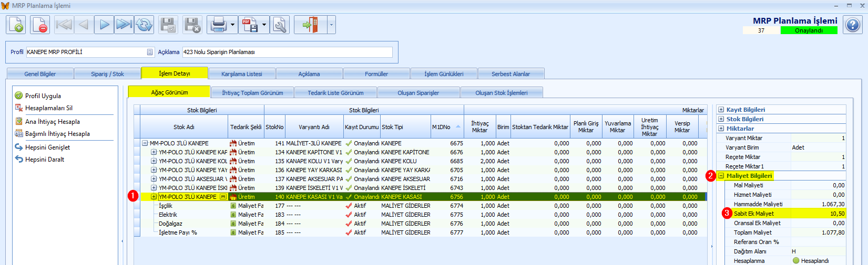Expand the KANEPE YAY KARKASI tree row
This screenshot has width=868, height=265.
(154, 170)
